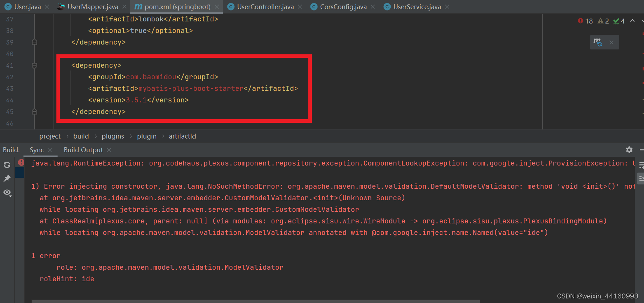This screenshot has height=303, width=644.
Task: Open Build tool window settings gear
Action: pos(629,150)
